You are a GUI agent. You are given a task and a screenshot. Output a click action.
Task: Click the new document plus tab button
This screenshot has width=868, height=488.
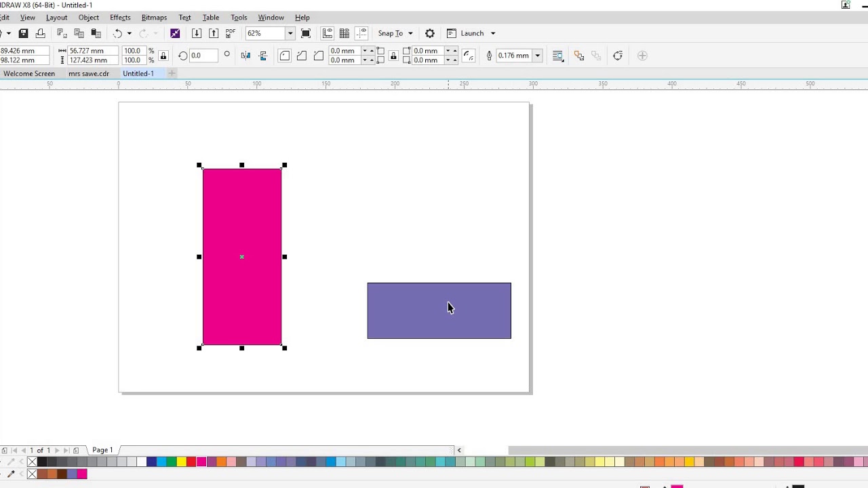(x=172, y=73)
